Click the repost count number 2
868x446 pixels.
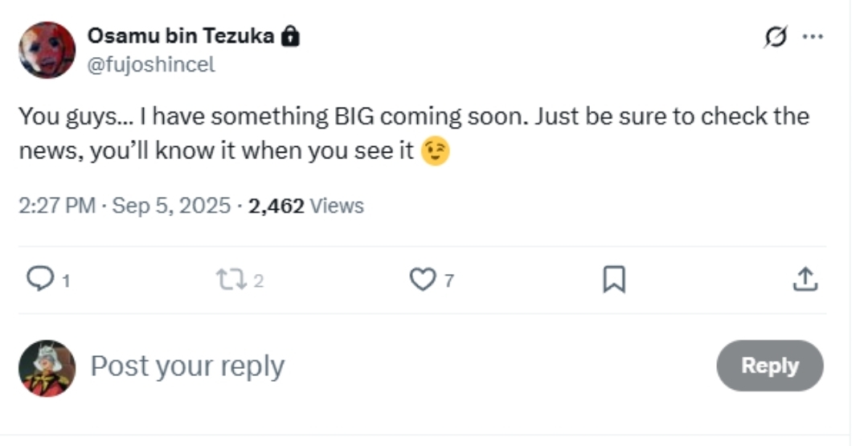tap(258, 281)
